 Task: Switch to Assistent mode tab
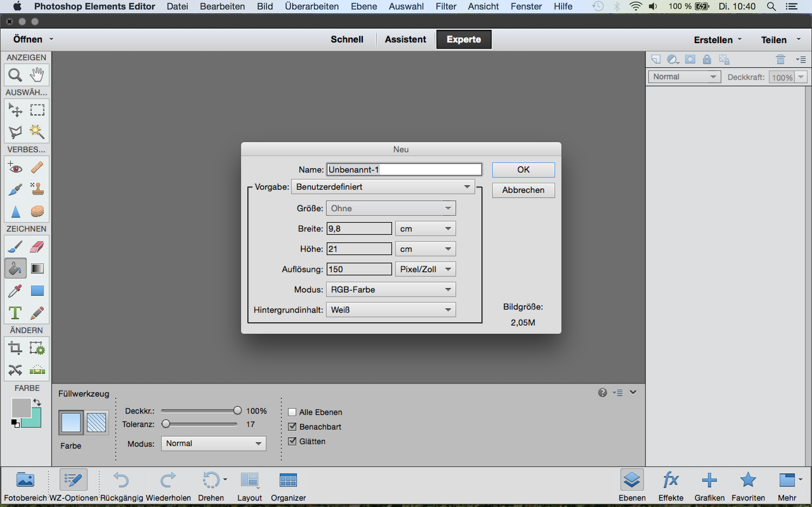tap(405, 39)
